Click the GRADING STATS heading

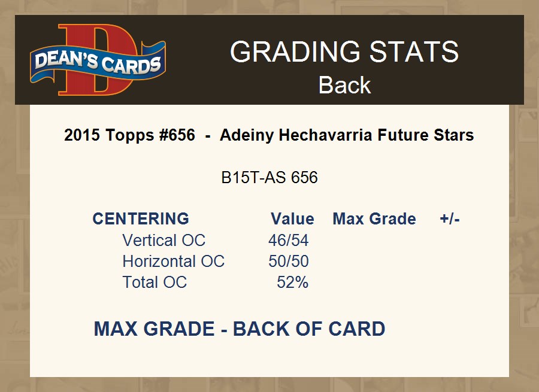tap(344, 52)
